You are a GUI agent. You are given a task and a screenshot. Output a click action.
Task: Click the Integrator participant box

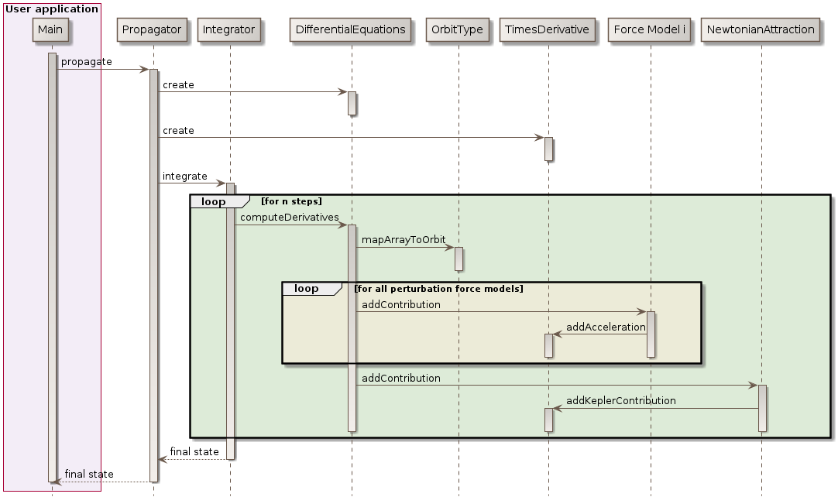228,29
